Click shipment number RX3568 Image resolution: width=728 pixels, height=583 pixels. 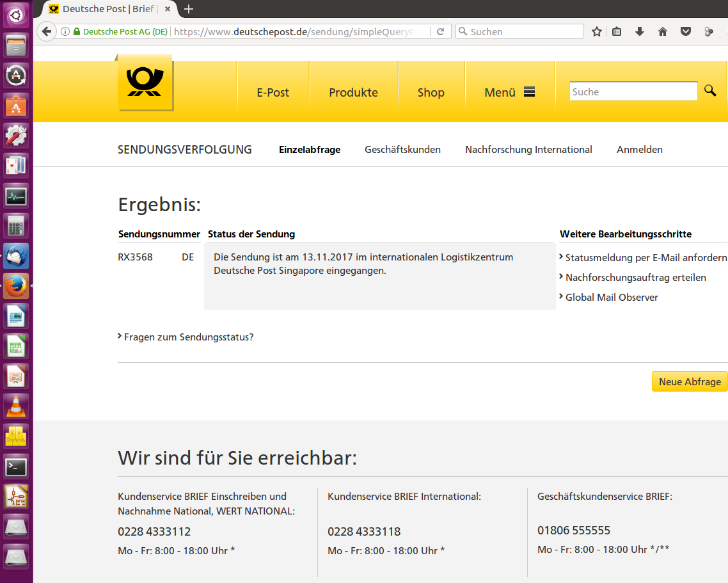pyautogui.click(x=135, y=257)
